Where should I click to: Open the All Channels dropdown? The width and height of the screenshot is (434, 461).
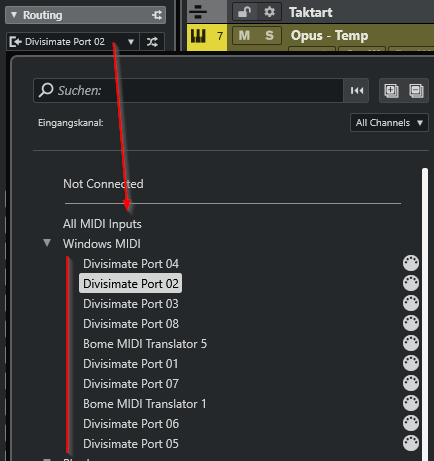click(389, 123)
